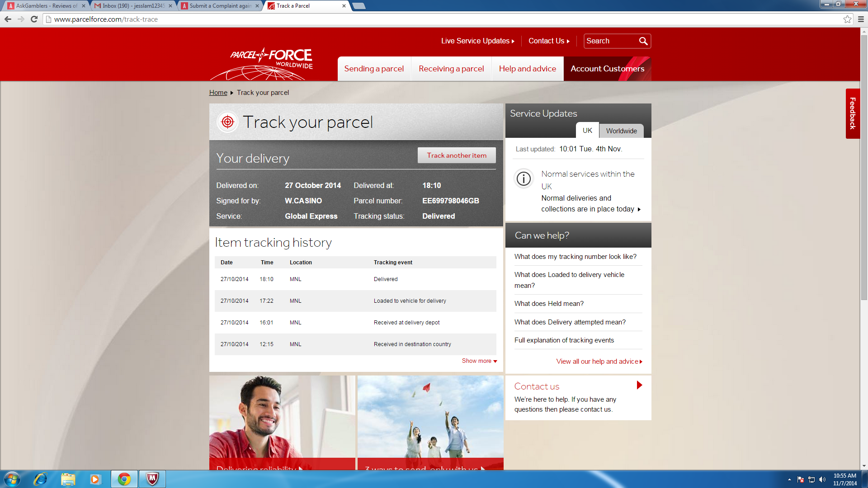
Task: Close the AskGamblers tab
Action: (83, 6)
